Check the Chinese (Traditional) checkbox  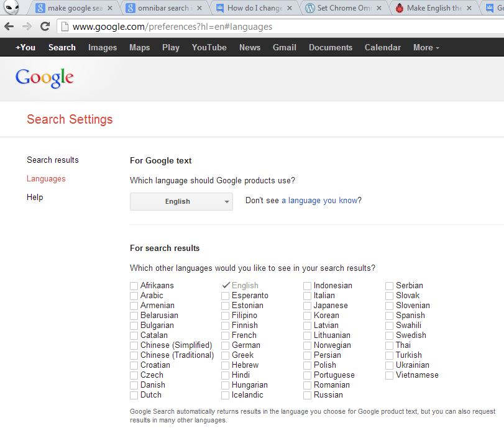134,355
